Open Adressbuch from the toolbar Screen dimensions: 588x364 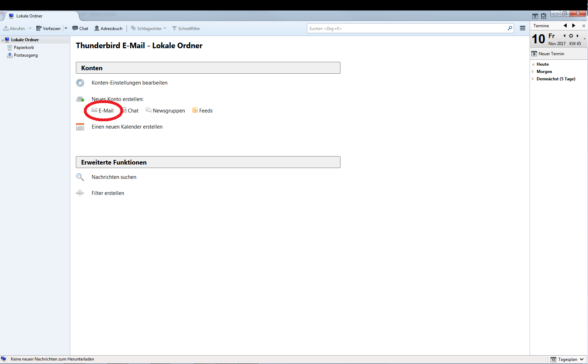click(108, 28)
